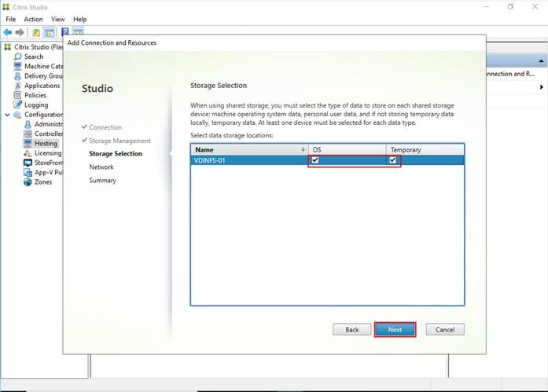Uncheck the Temporary checkbox for VDINFS-01
548x392 pixels.
pyautogui.click(x=393, y=160)
